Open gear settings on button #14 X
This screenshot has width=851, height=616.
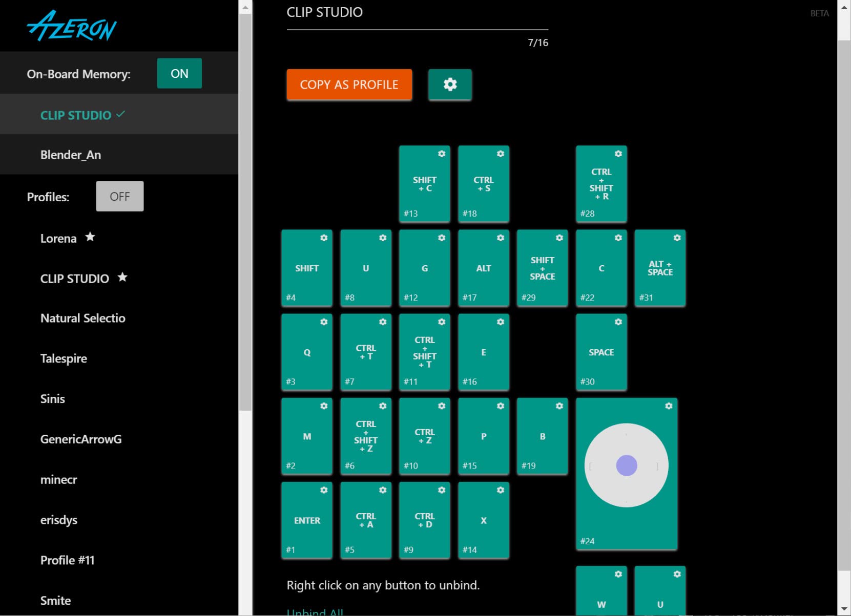point(501,490)
